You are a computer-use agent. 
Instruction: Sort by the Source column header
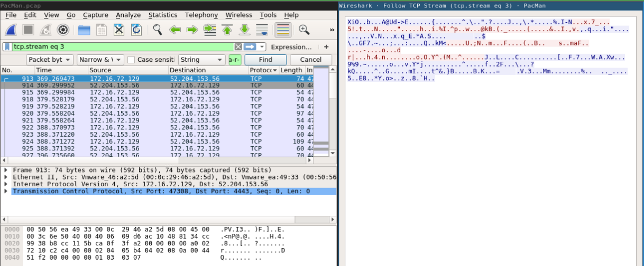pyautogui.click(x=127, y=70)
